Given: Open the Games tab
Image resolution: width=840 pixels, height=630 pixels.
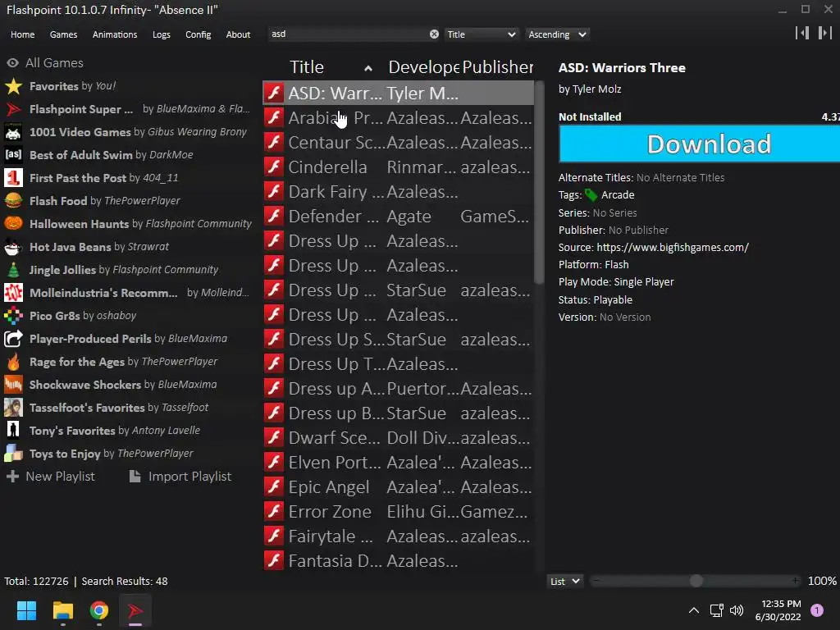Looking at the screenshot, I should click(63, 34).
